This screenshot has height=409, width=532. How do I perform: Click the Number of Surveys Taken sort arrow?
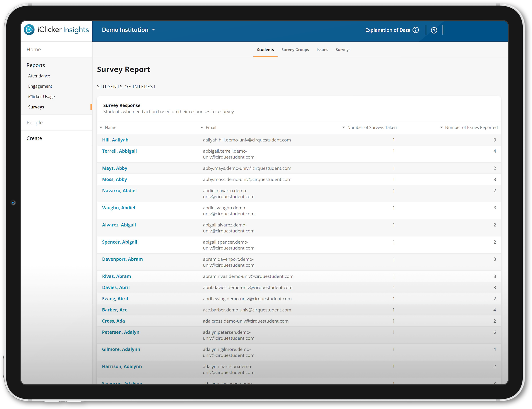(x=343, y=127)
